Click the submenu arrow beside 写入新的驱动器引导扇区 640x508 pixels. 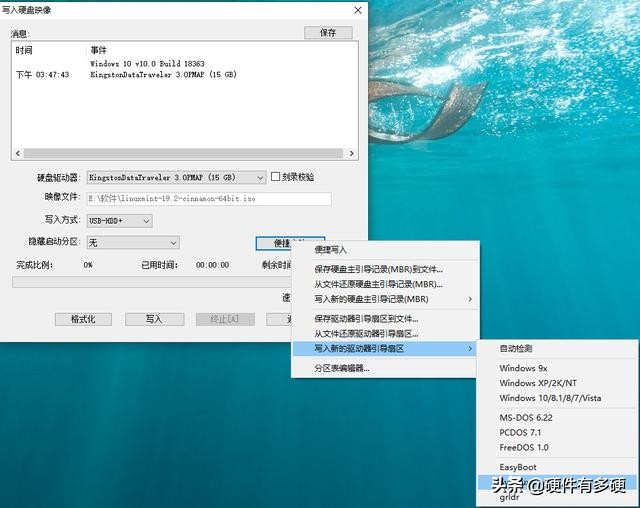point(470,349)
